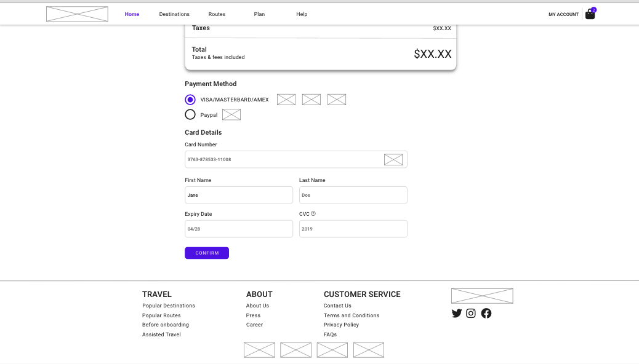Click inside the Expiry Date field
Image resolution: width=639 pixels, height=364 pixels.
pyautogui.click(x=238, y=228)
